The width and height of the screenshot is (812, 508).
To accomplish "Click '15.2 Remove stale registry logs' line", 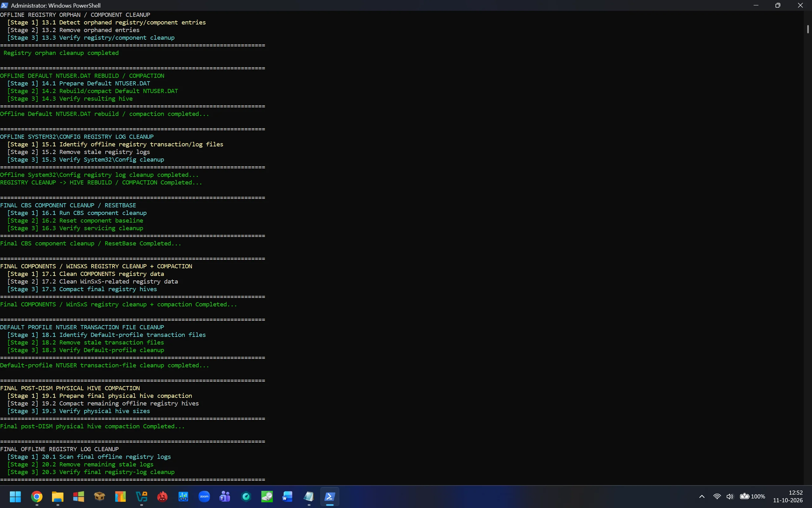I will coord(79,152).
